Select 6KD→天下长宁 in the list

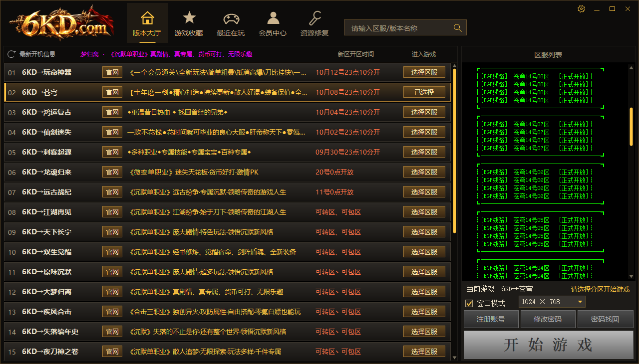pyautogui.click(x=46, y=232)
